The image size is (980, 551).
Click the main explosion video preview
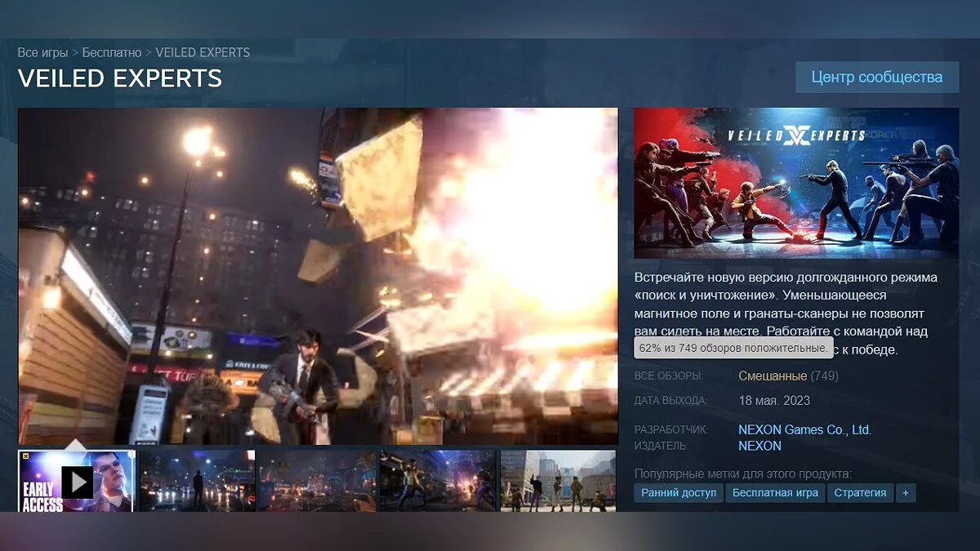tap(318, 276)
